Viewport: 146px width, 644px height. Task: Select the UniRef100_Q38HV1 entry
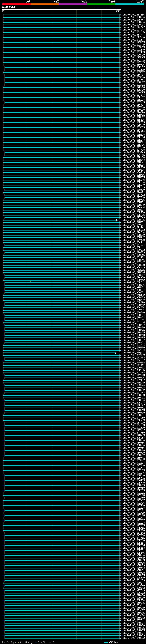[134, 220]
